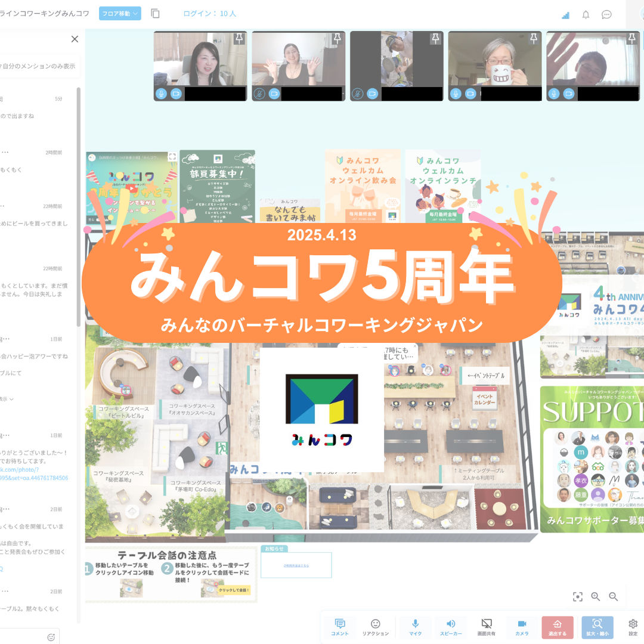
Task: Click the copy icon next to フロア移動
Action: point(155,14)
